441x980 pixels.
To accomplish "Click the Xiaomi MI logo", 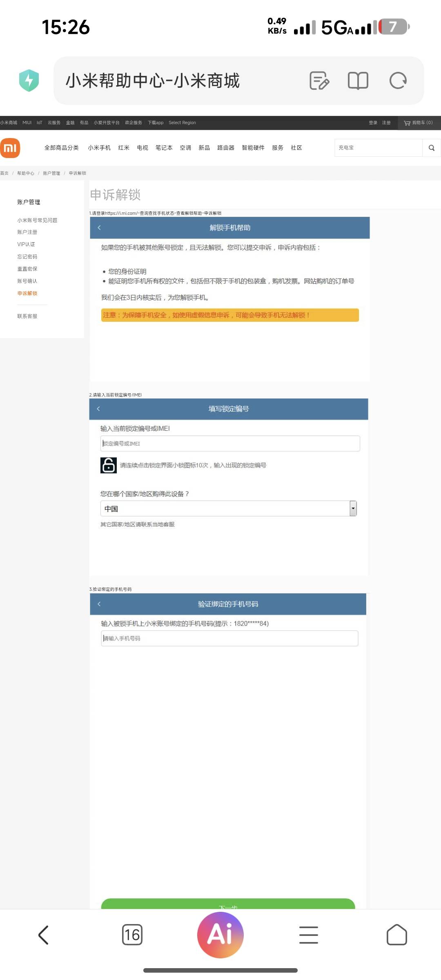I will tap(10, 148).
